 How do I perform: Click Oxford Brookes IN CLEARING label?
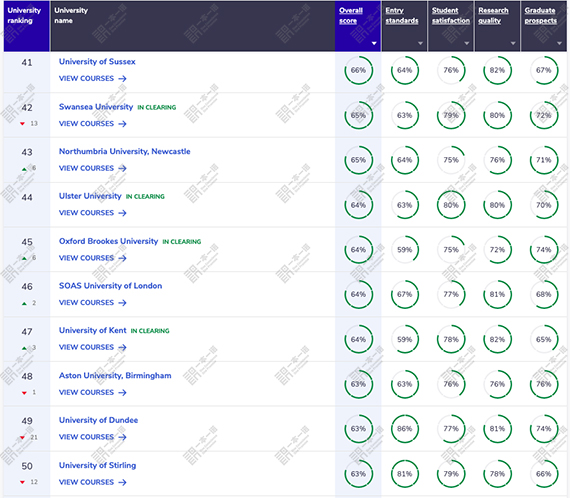point(182,242)
